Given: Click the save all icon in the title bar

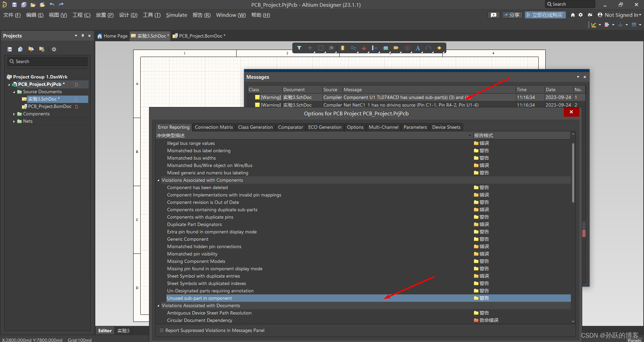Looking at the screenshot, I should [23, 5].
